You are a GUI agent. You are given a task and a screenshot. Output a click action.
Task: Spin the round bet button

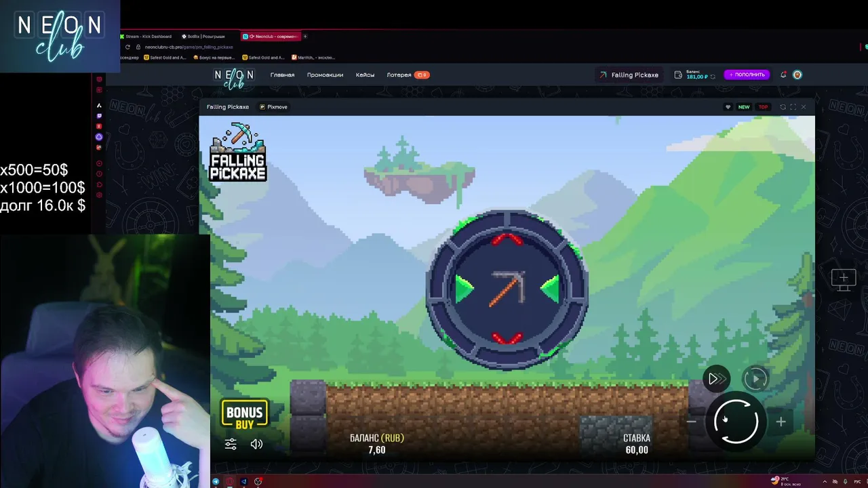(x=736, y=422)
